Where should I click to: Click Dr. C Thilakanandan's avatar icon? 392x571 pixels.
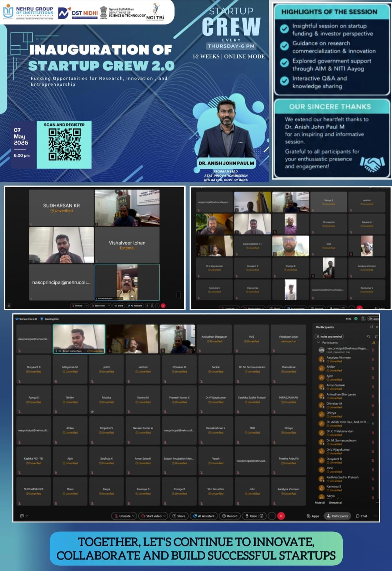click(x=321, y=433)
